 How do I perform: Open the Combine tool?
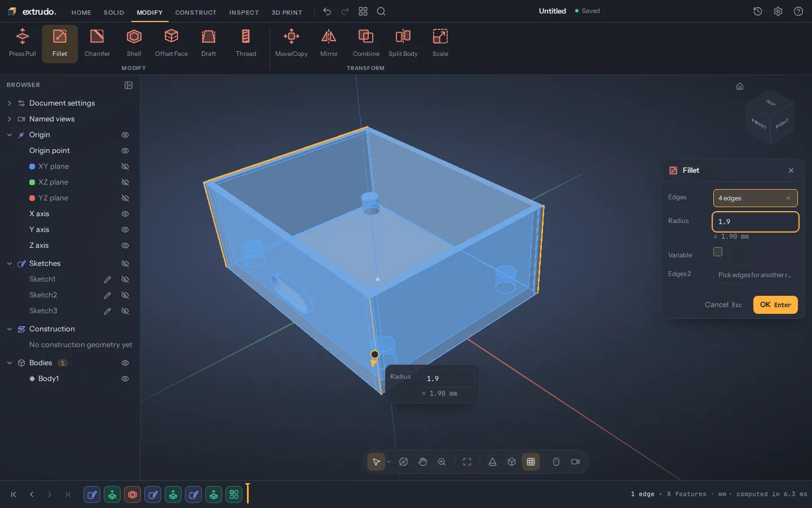(366, 43)
